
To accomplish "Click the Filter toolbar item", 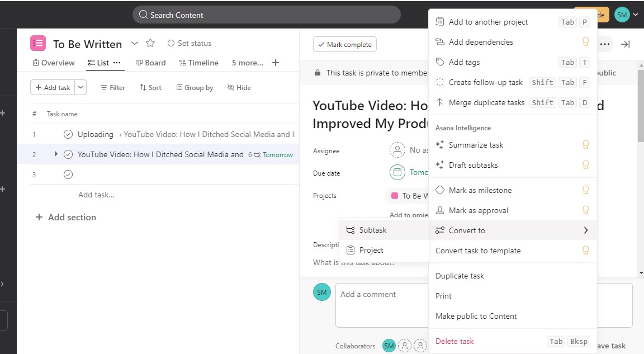I will pos(112,87).
